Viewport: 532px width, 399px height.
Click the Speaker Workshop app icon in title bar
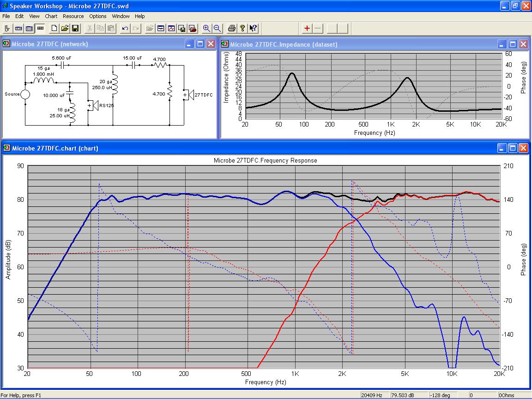[x=5, y=6]
